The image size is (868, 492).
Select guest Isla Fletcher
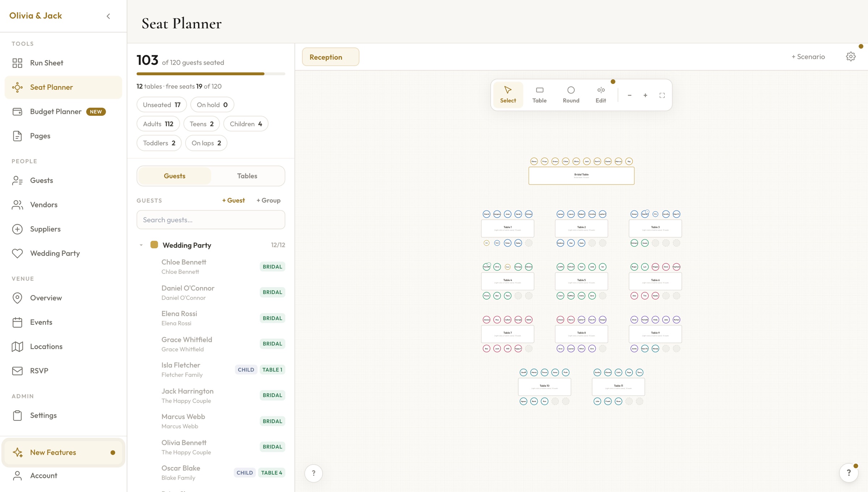[211, 369]
